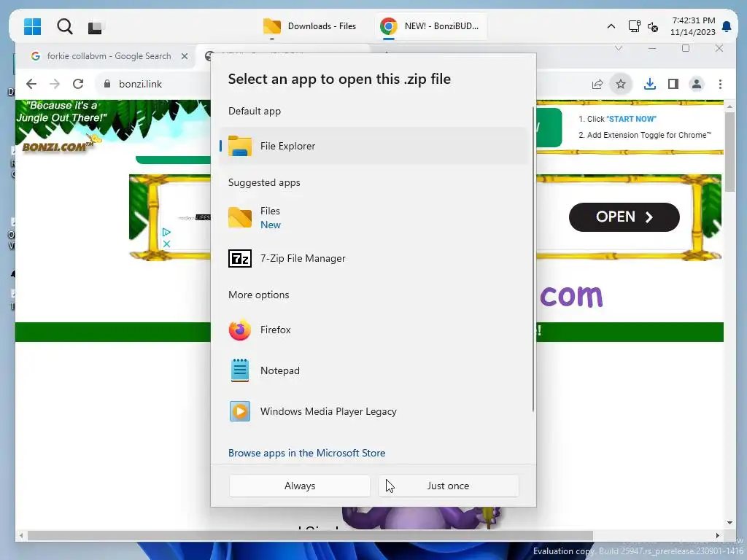Open the AdChoices triangle icon
The width and height of the screenshot is (747, 560).
(166, 233)
